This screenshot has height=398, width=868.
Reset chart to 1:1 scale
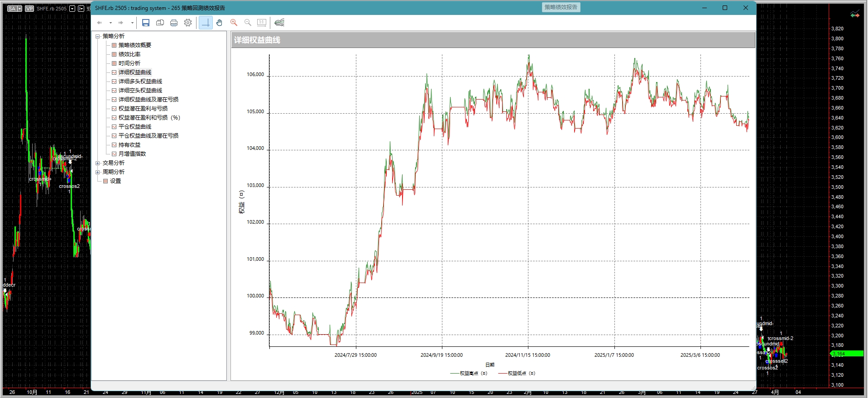(262, 23)
